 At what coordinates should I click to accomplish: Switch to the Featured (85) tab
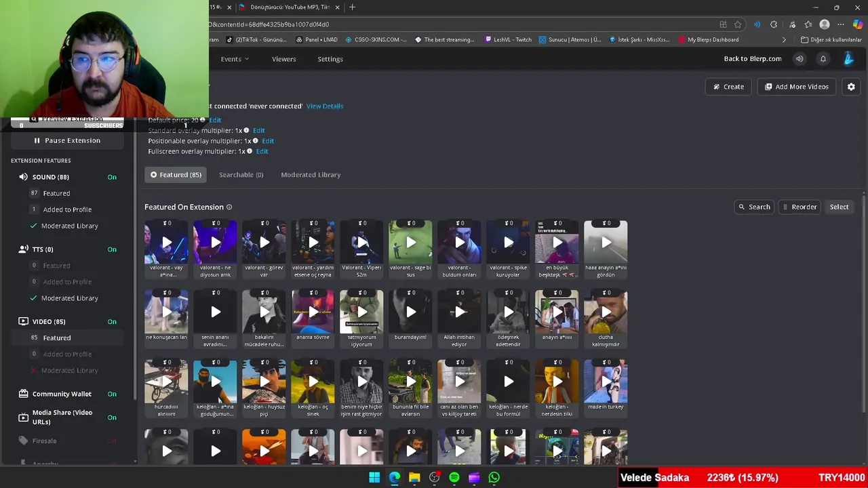(176, 175)
